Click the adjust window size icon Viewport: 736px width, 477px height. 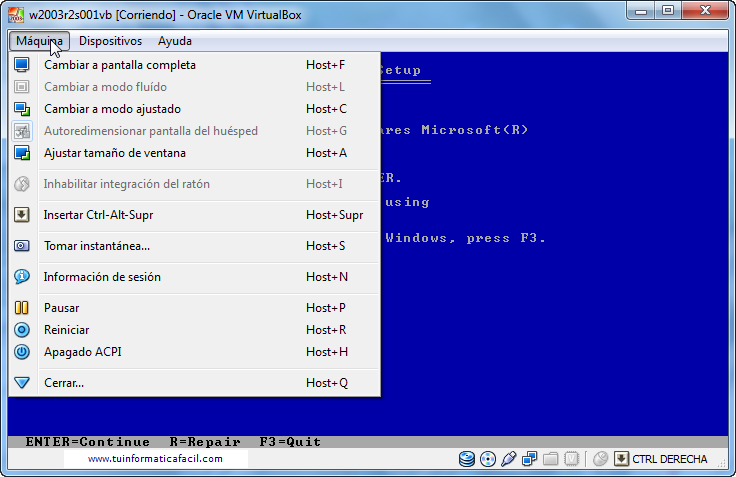pos(22,153)
